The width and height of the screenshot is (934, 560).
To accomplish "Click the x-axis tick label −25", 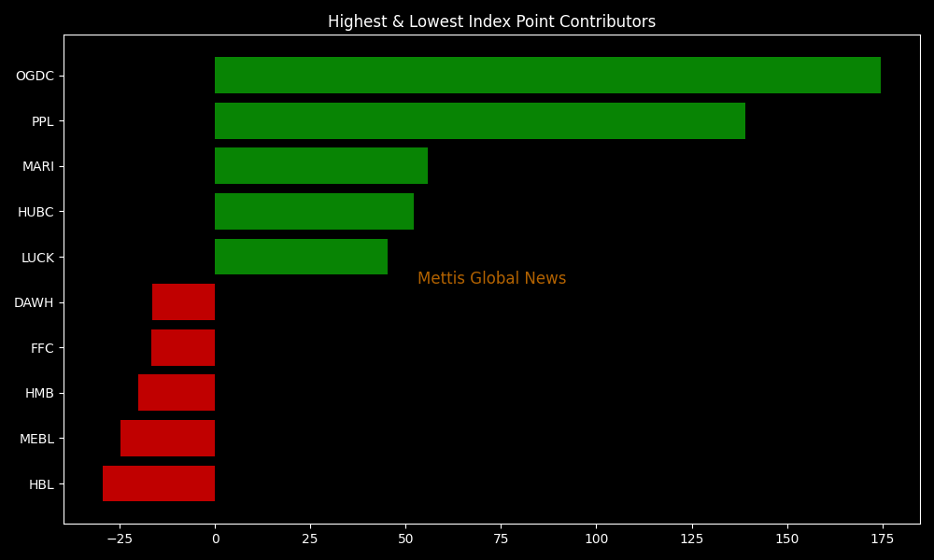I will (x=120, y=539).
